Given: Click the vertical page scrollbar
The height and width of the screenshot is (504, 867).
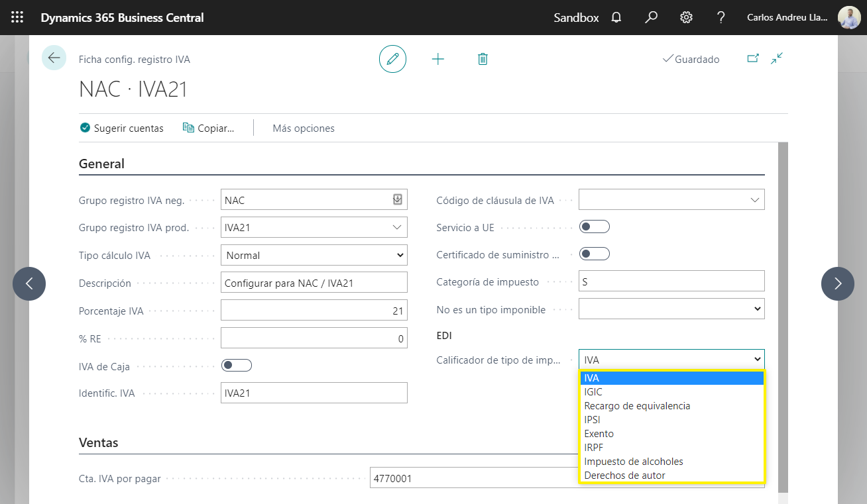Looking at the screenshot, I should (x=783, y=317).
